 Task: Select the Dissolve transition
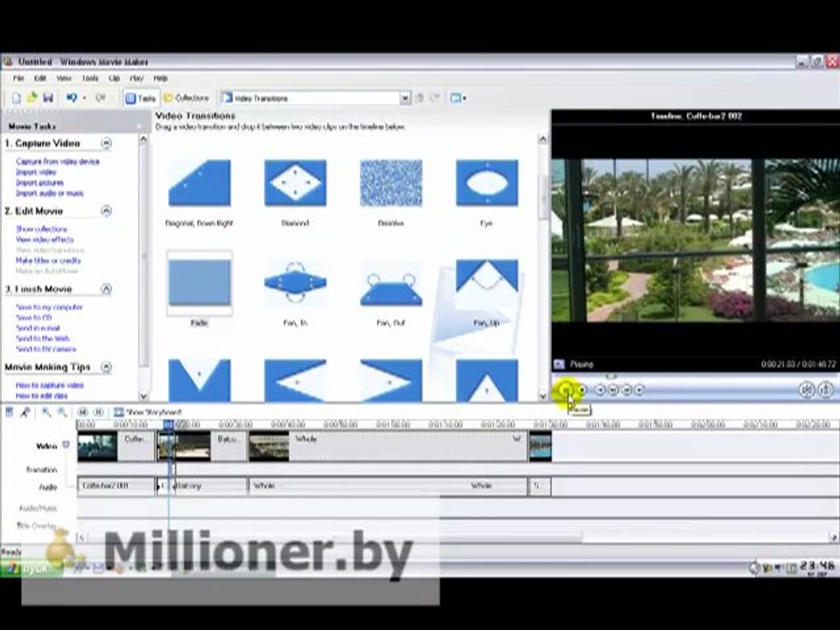click(391, 183)
